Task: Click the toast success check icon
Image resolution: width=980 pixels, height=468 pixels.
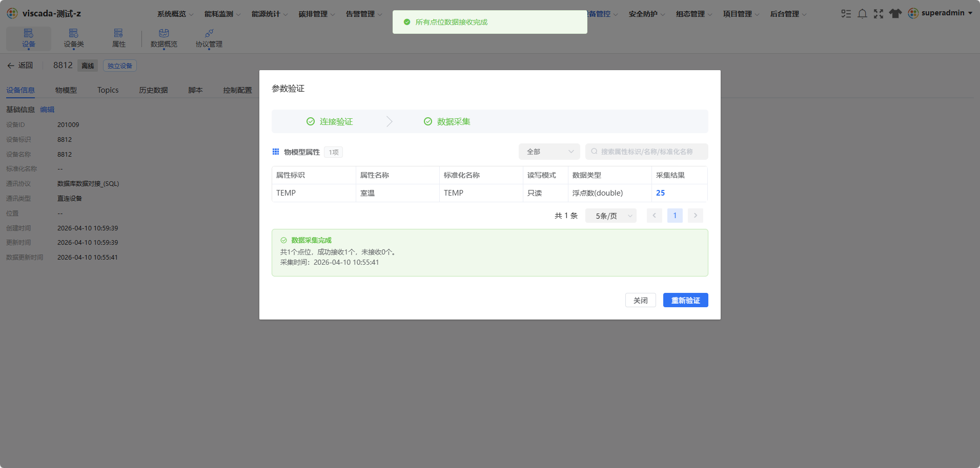Action: tap(407, 22)
